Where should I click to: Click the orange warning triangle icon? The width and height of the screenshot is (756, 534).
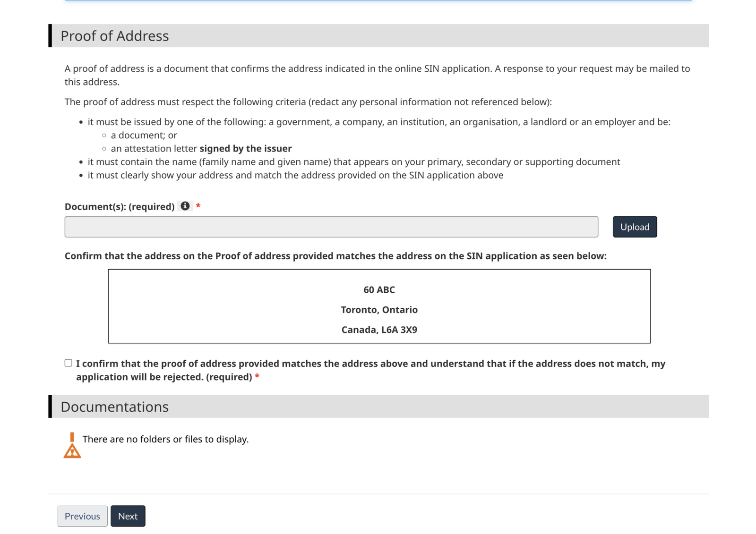[72, 451]
